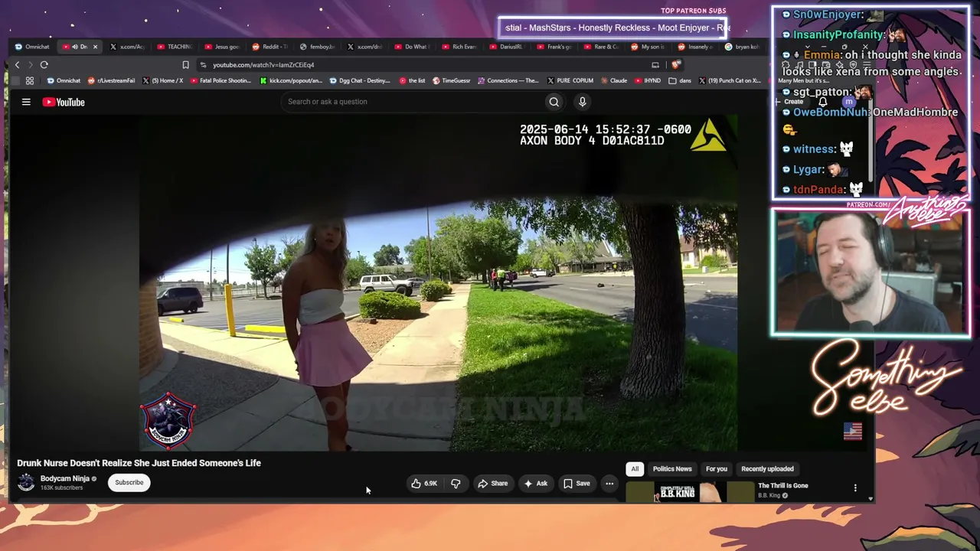Open the PURE COPIUM bookmark

(x=570, y=80)
